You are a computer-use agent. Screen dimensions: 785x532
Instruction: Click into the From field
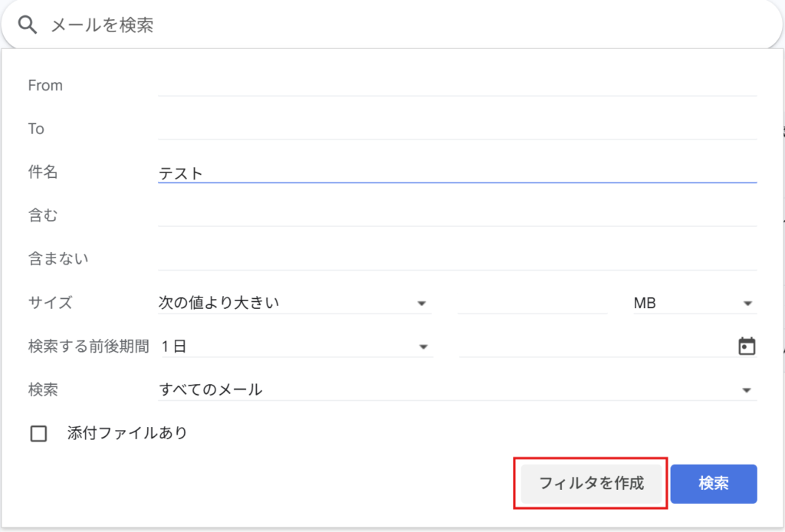(457, 85)
